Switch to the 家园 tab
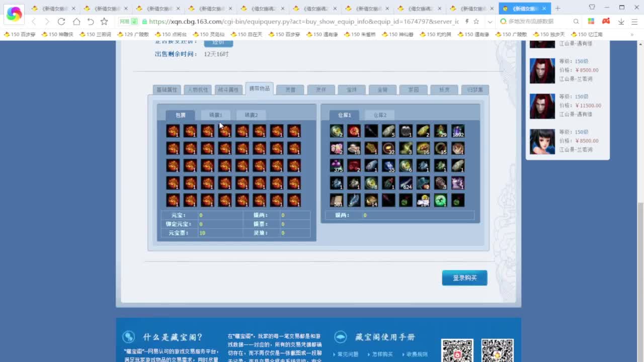Screen dimensions: 644x362 coord(414,90)
